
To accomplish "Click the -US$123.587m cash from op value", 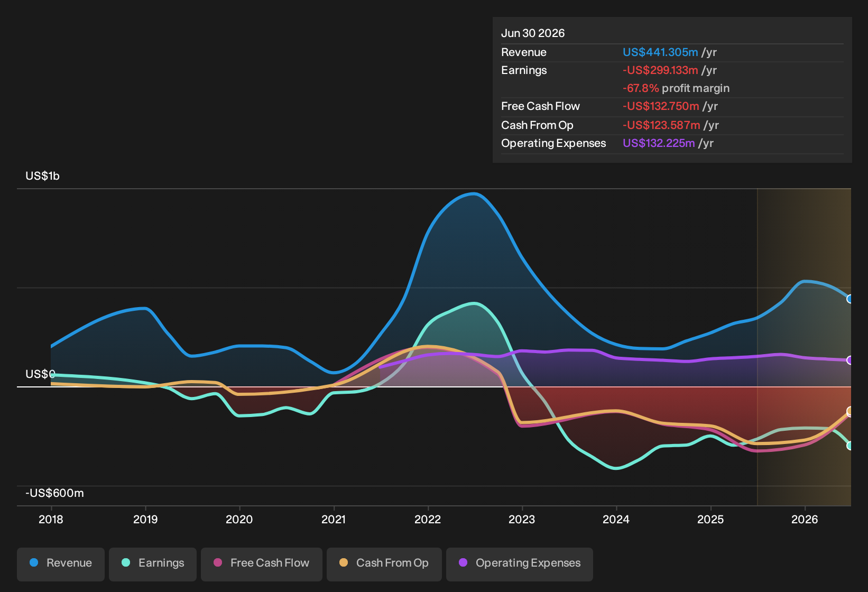I will pyautogui.click(x=661, y=125).
